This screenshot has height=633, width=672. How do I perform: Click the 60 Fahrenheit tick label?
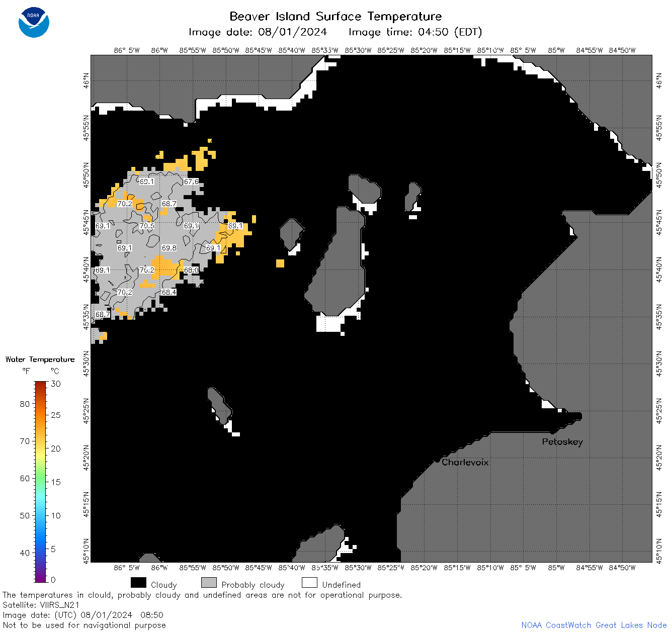[25, 478]
